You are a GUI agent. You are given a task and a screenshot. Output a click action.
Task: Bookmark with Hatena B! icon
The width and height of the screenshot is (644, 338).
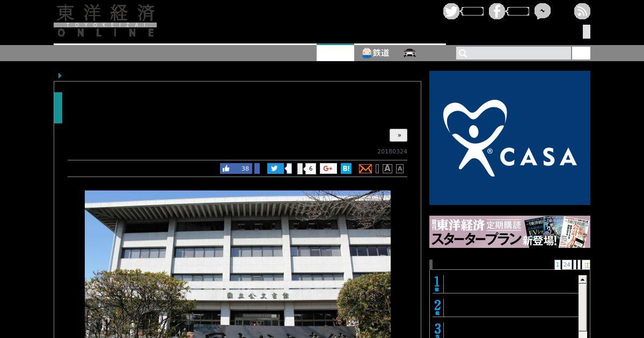346,168
